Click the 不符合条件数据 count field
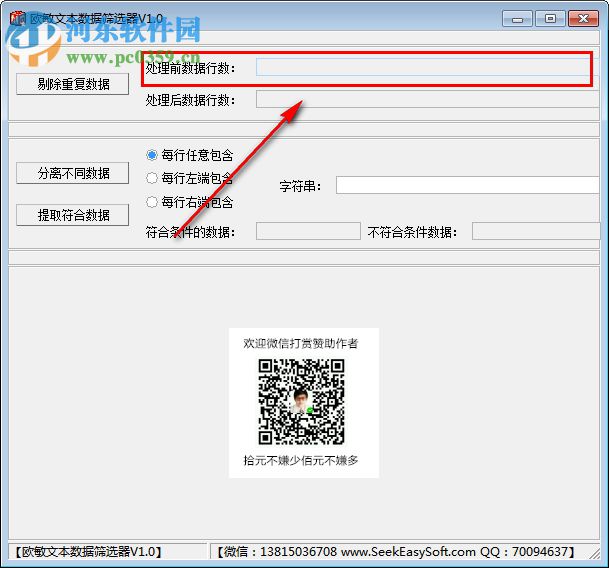This screenshot has width=609, height=568. coord(536,231)
